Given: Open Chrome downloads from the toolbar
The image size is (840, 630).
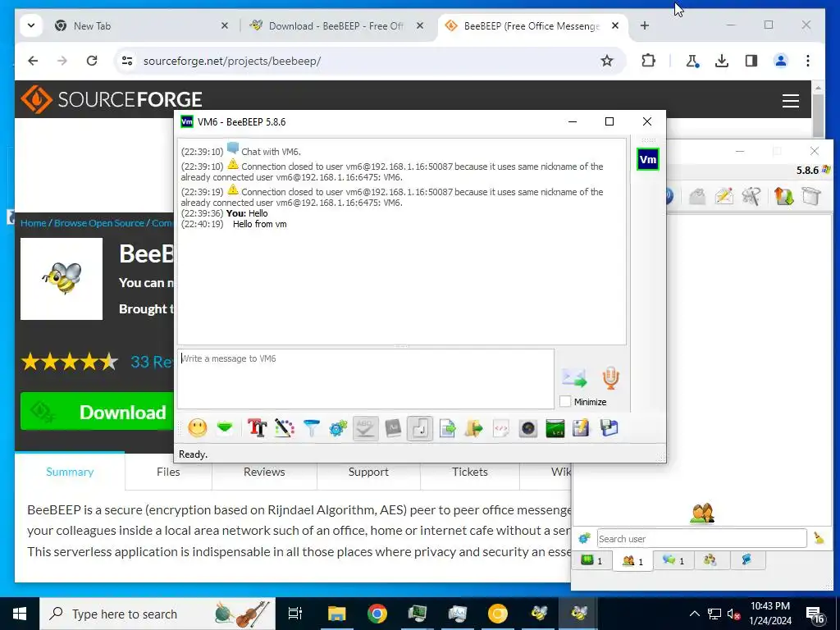Looking at the screenshot, I should [722, 61].
